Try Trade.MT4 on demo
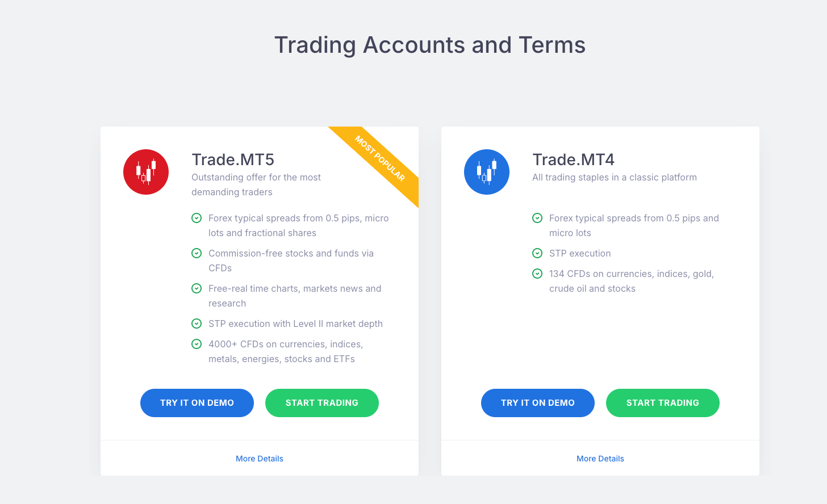Image resolution: width=827 pixels, height=504 pixels. click(538, 403)
